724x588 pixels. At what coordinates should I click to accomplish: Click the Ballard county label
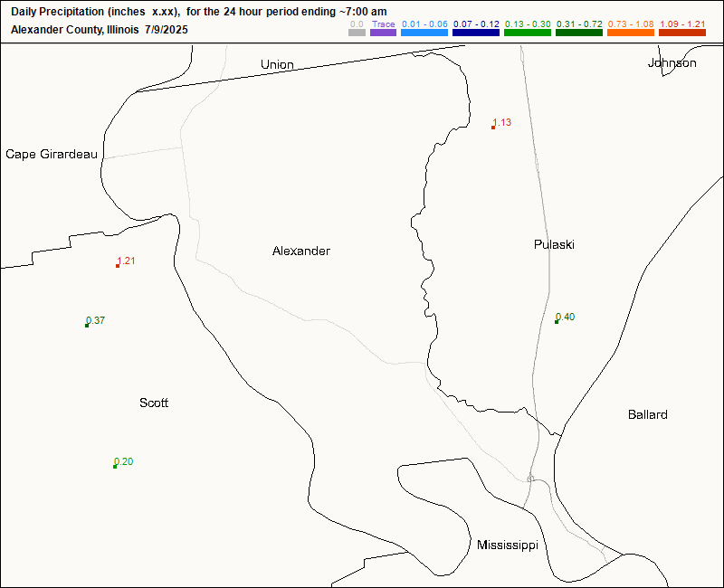pos(648,415)
